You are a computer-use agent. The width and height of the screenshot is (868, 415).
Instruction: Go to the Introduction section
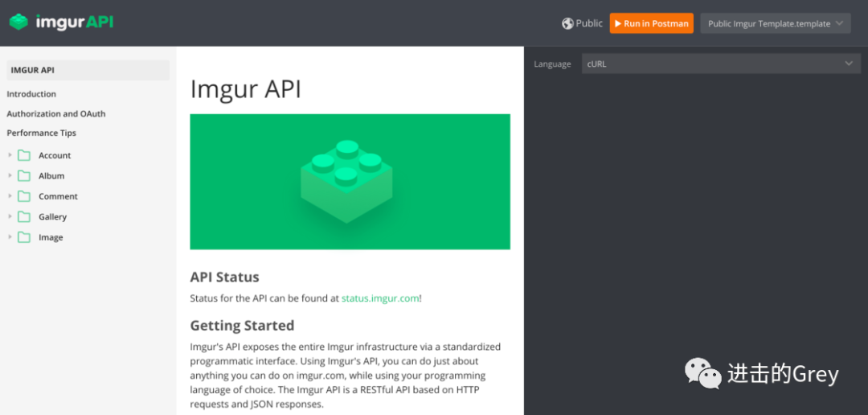pyautogui.click(x=31, y=94)
